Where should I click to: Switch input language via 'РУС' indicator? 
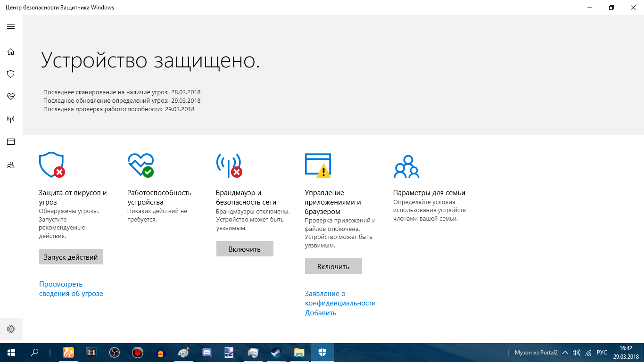point(602,353)
